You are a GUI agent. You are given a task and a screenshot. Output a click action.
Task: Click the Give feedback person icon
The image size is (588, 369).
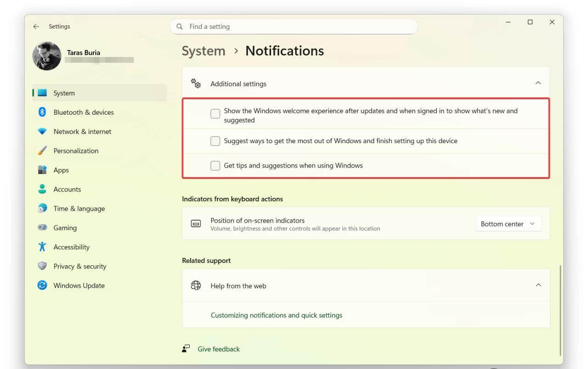pos(186,349)
